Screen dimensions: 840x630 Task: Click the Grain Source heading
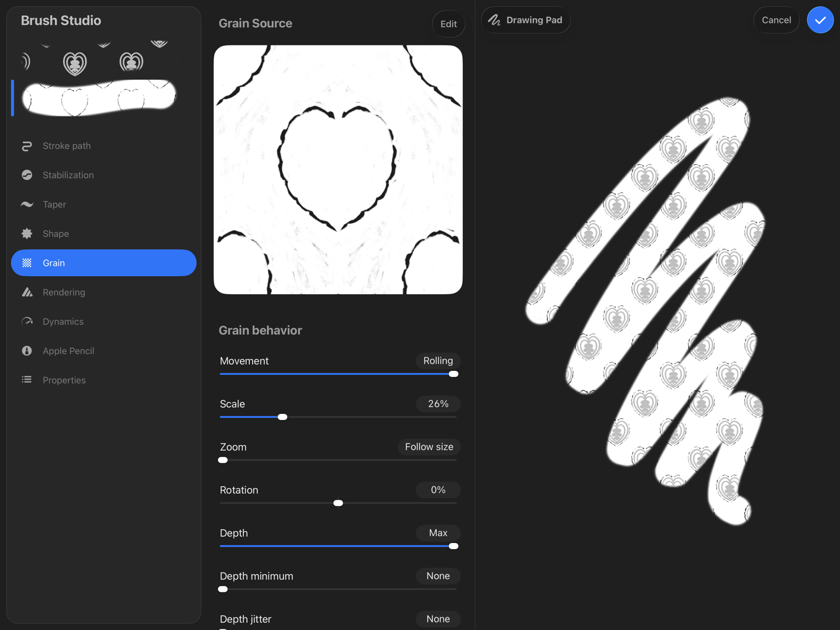coord(255,24)
